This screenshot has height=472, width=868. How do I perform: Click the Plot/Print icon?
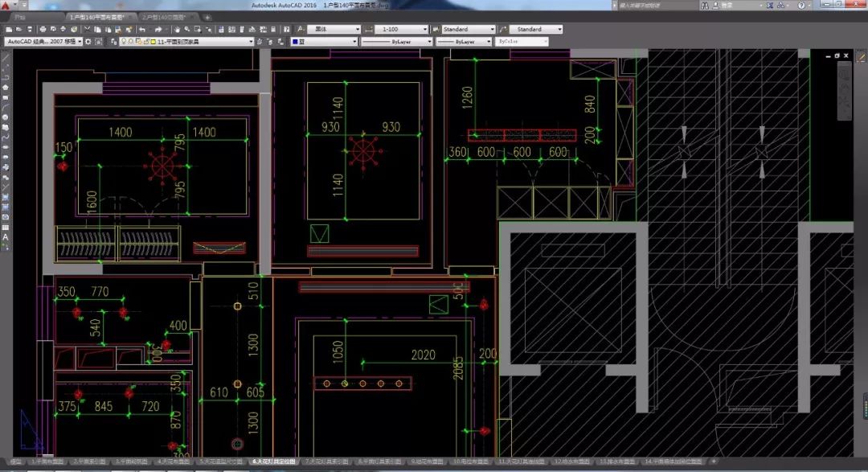coord(43,30)
